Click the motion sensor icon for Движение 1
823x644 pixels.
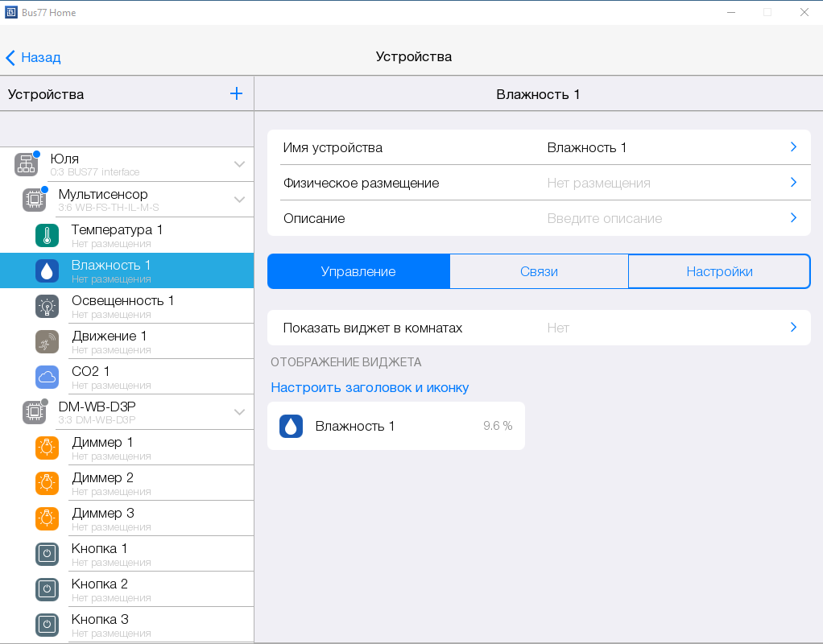(47, 342)
